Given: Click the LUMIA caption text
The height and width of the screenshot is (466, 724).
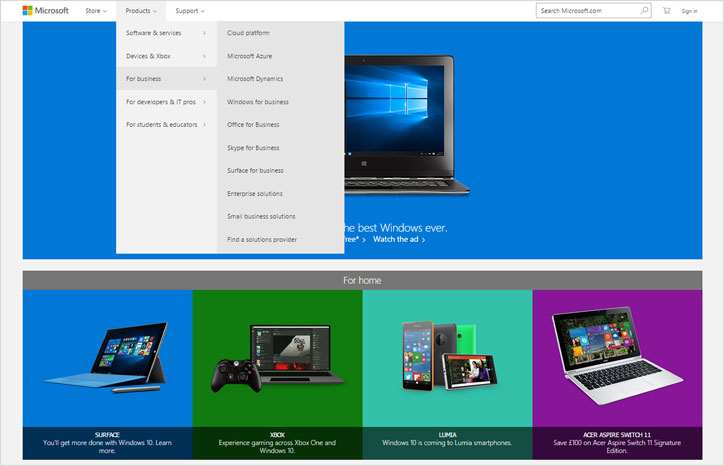Looking at the screenshot, I should click(447, 435).
